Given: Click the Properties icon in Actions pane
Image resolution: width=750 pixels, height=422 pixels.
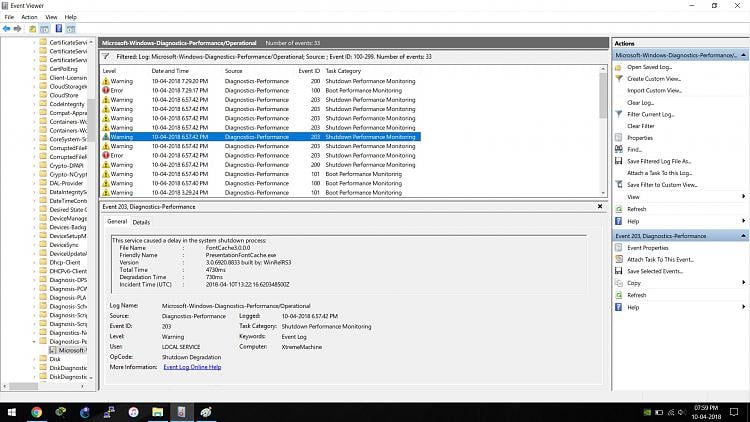Looking at the screenshot, I should coord(618,138).
